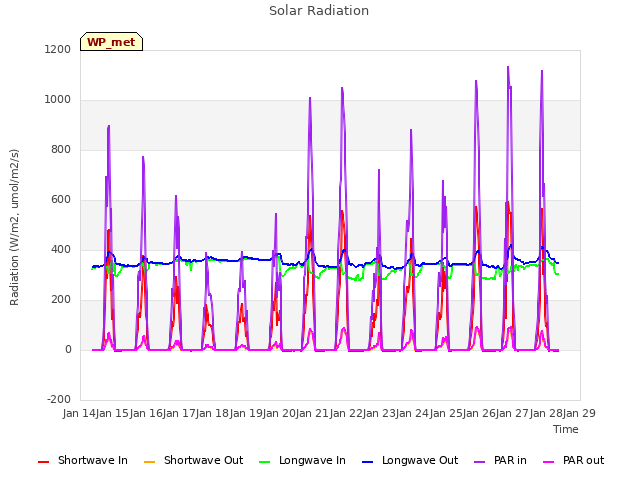The image size is (640, 480).
Task: Click the Radiation y-axis title
Action: (x=14, y=227)
